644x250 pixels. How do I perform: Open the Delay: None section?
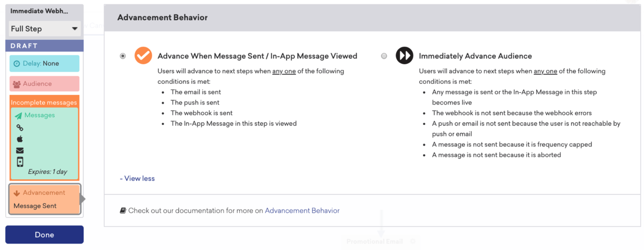pyautogui.click(x=44, y=63)
